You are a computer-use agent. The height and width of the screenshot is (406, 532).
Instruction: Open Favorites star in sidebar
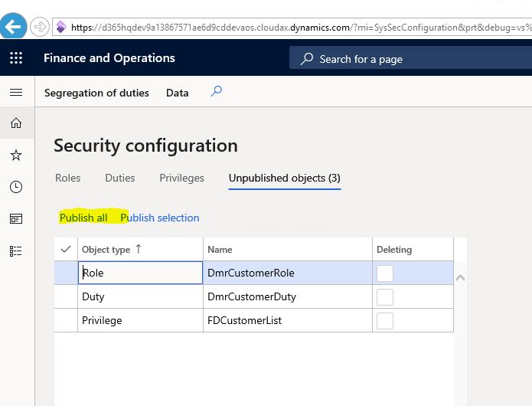[x=16, y=156]
